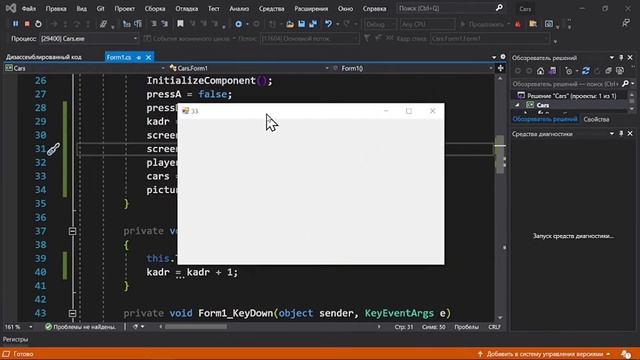Image resolution: width=640 pixels, height=360 pixels.
Task: Click the Visual Studio logo icon
Action: (x=10, y=8)
